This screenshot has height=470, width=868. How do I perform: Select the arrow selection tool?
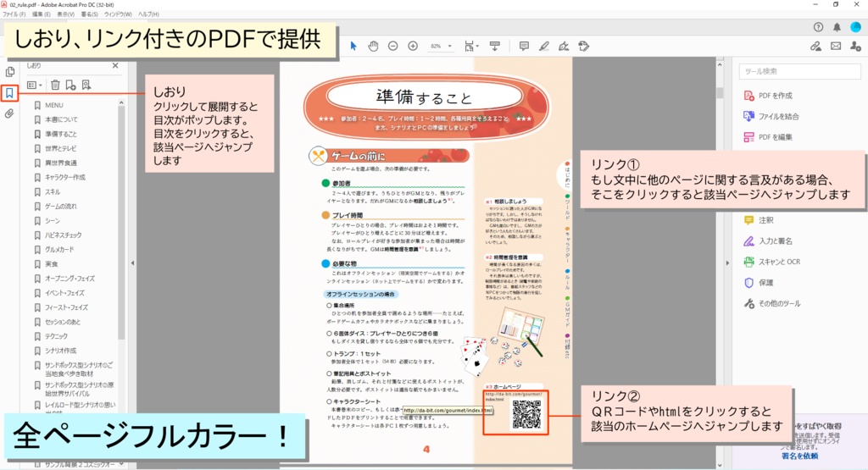tap(353, 47)
